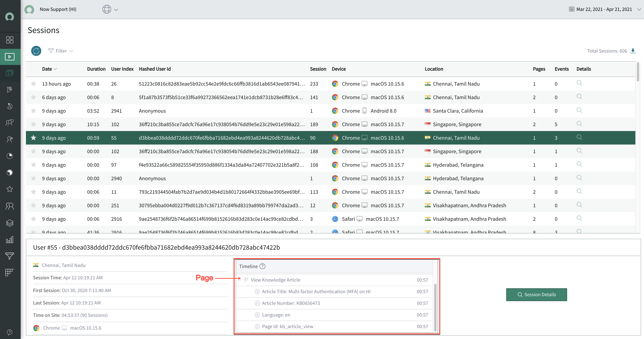Open the returning user circular arrow icon
The image size is (644, 339).
tap(10, 106)
